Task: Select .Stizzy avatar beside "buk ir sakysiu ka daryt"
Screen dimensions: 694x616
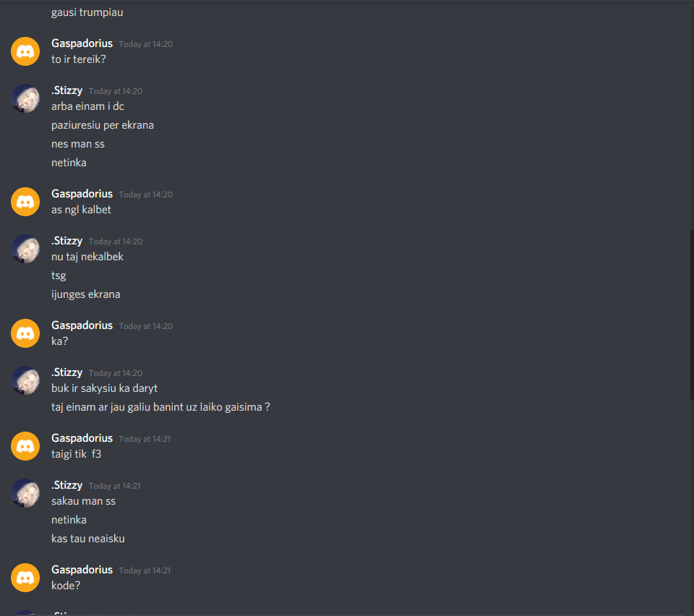Action: [25, 380]
